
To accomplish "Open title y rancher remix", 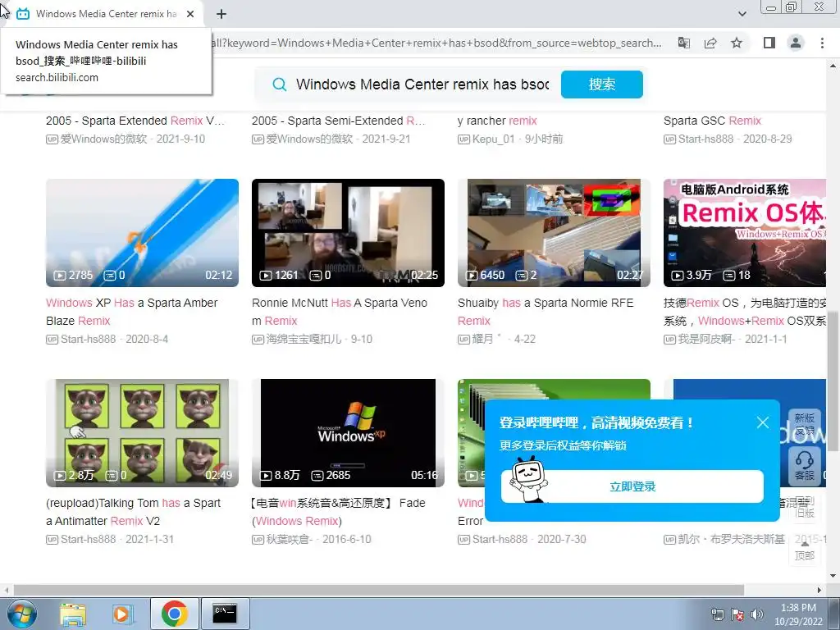I will click(x=497, y=121).
